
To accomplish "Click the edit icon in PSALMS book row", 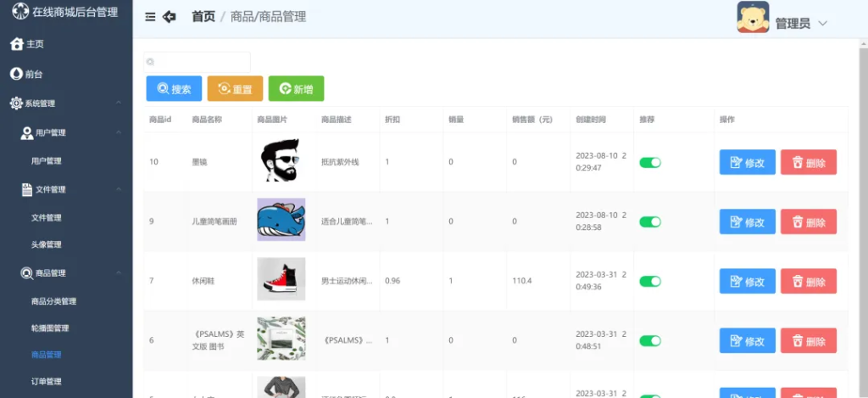I will [737, 340].
